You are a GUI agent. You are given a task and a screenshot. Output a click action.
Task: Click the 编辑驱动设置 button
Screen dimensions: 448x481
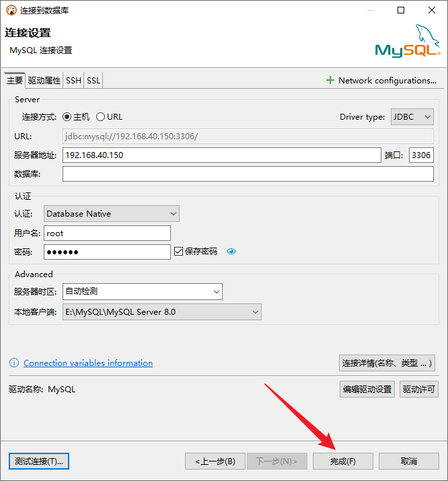click(x=367, y=390)
